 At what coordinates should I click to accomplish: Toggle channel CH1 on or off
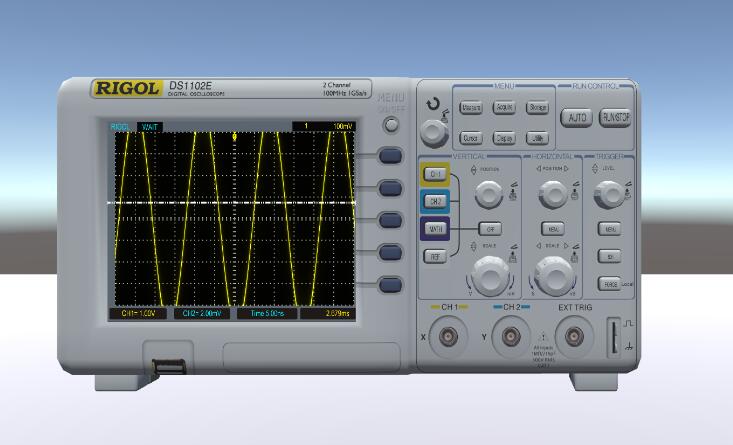point(435,174)
